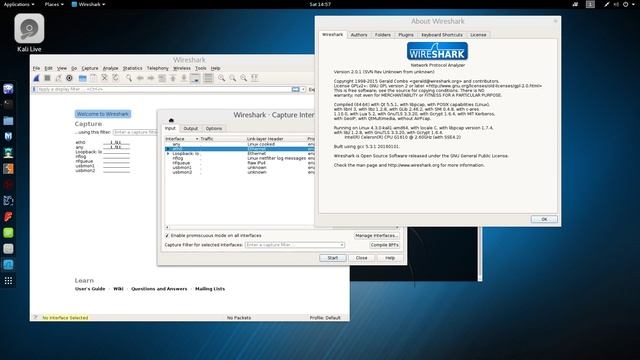Open the Questions and Answers link
640x360 pixels.
click(159, 289)
